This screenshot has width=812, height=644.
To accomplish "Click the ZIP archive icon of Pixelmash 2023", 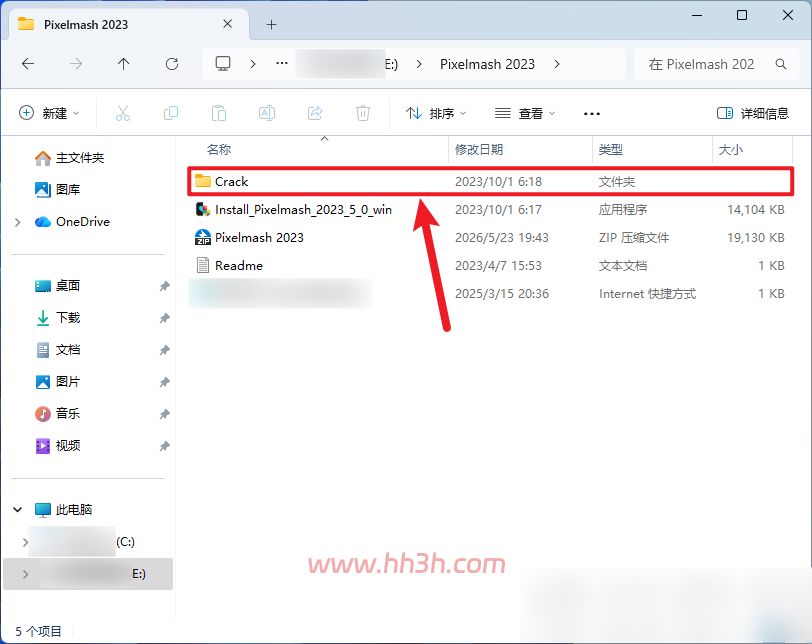I will click(x=202, y=237).
